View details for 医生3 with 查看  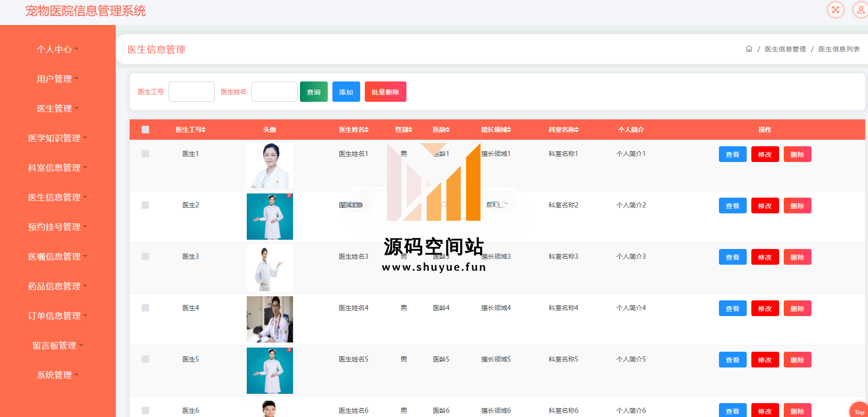(x=733, y=257)
